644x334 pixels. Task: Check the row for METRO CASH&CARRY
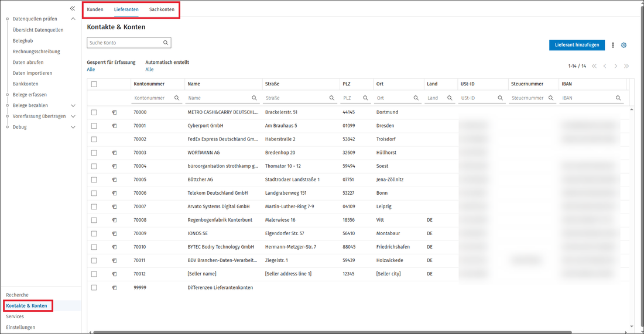click(94, 112)
